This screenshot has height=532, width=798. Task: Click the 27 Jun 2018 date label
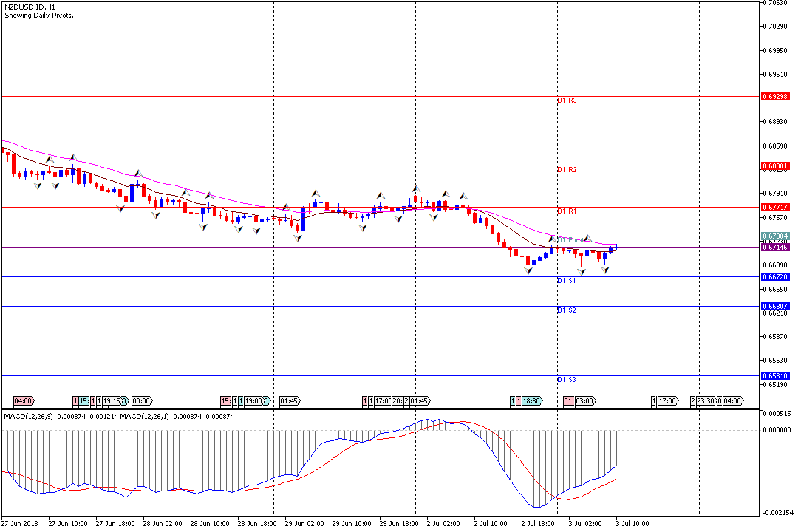pos(20,523)
